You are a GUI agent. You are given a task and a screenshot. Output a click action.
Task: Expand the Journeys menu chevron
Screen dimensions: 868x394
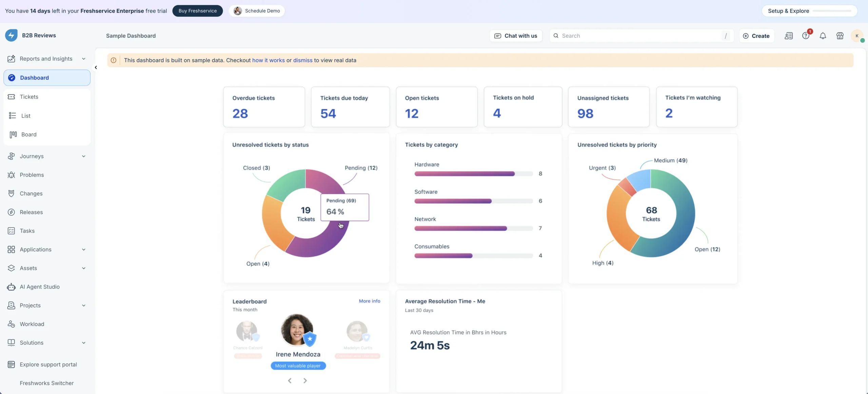pos(84,156)
